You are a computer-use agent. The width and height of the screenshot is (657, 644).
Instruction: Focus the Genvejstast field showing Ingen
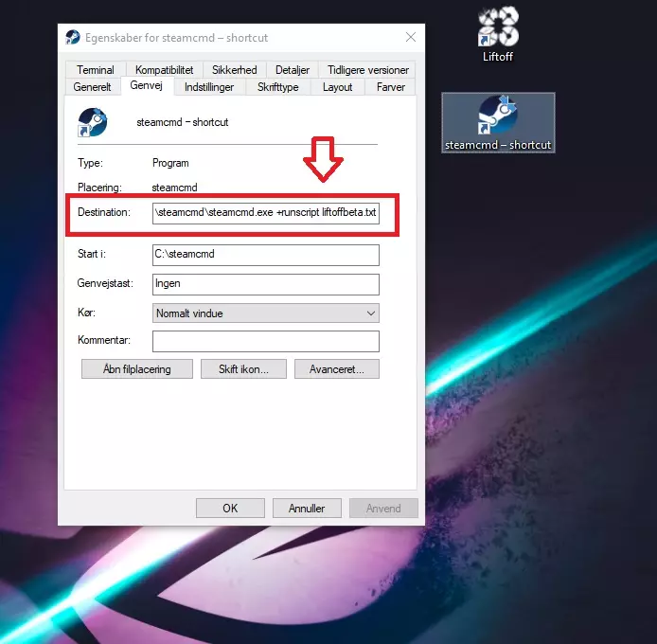tap(266, 284)
